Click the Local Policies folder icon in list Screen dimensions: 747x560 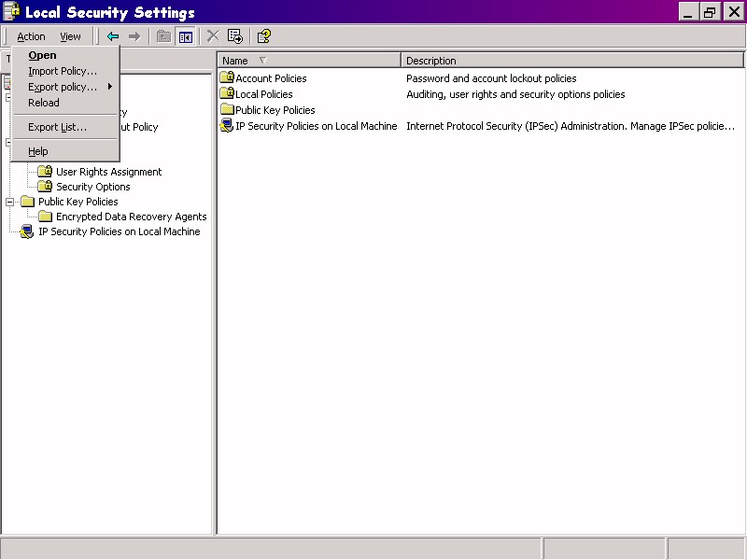pos(226,94)
